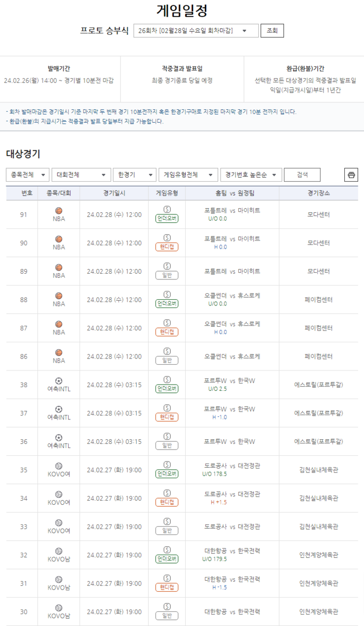The image size is (364, 626).
Task: Select 포르투W vs 한국W handicap match row
Action: pyautogui.click(x=232, y=413)
